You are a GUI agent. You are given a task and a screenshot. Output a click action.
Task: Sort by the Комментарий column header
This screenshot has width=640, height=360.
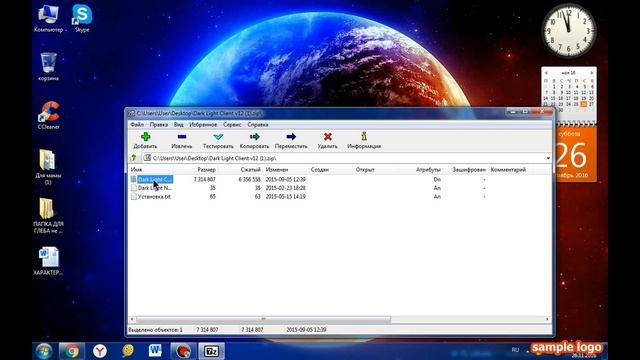(508, 169)
